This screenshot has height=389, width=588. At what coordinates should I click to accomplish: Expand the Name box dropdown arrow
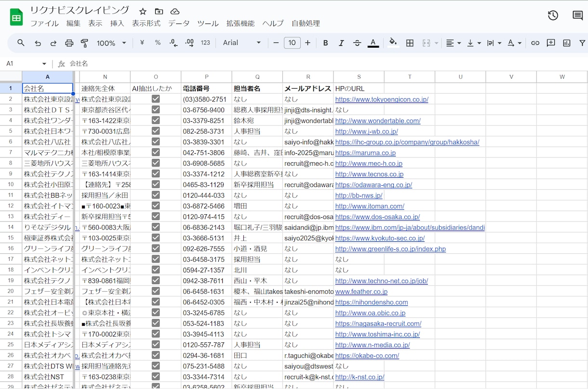point(44,64)
